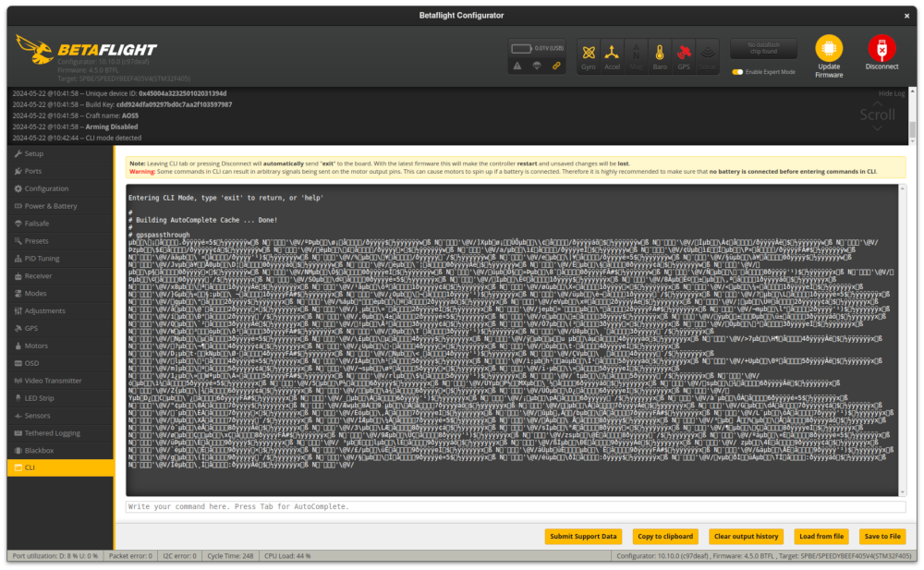Click the Scroll log expander
The image size is (924, 570).
tap(877, 115)
